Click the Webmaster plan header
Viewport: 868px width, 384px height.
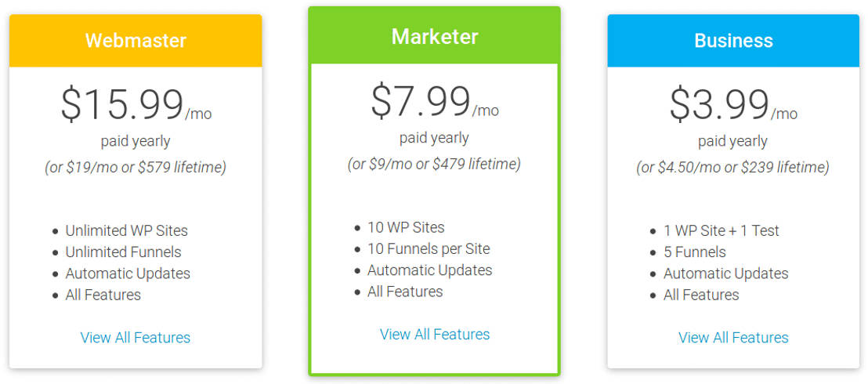(x=136, y=41)
